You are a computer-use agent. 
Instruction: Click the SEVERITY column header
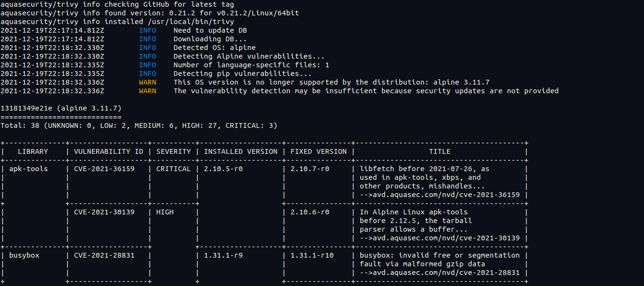click(174, 151)
